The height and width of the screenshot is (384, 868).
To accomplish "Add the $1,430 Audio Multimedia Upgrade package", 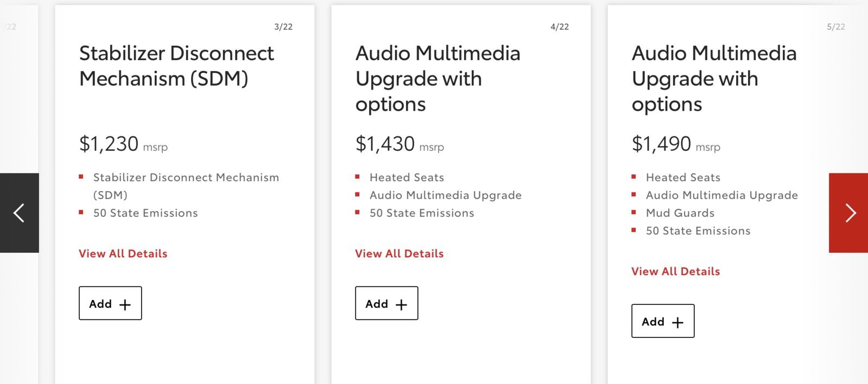I will [387, 303].
